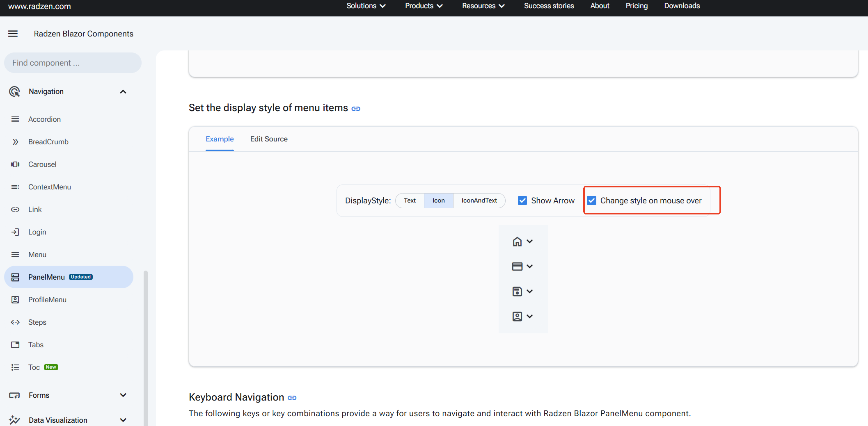This screenshot has width=868, height=426.
Task: Click the account box icon in panel menu
Action: coord(517,317)
